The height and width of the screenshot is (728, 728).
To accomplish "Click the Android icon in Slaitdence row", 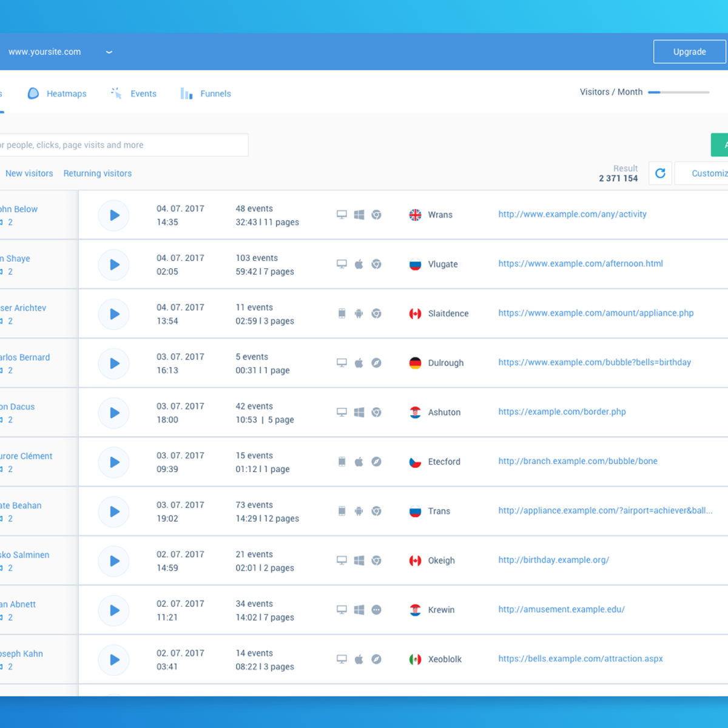I will [359, 314].
